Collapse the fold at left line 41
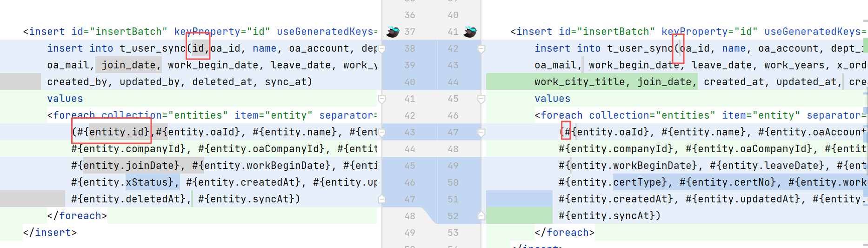Screen dimensions: 868x248 382,99
